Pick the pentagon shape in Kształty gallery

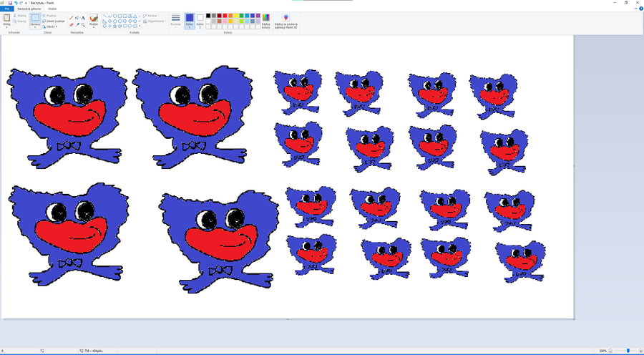114,21
